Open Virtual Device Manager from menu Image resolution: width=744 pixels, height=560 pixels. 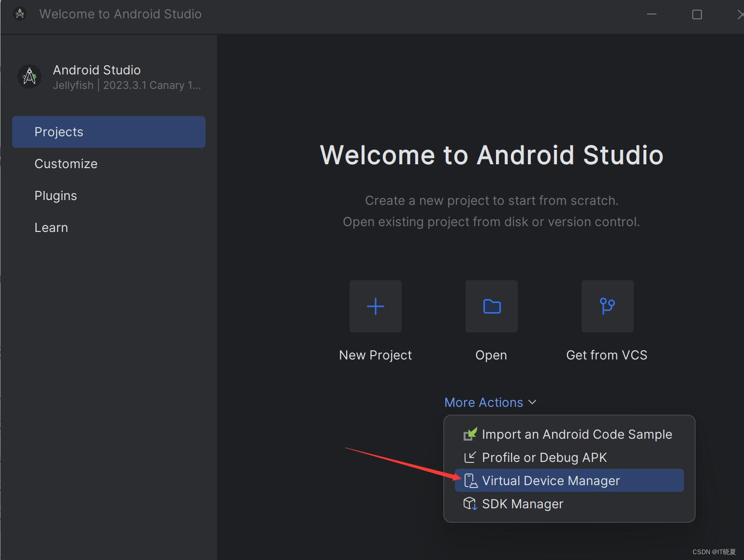(569, 480)
